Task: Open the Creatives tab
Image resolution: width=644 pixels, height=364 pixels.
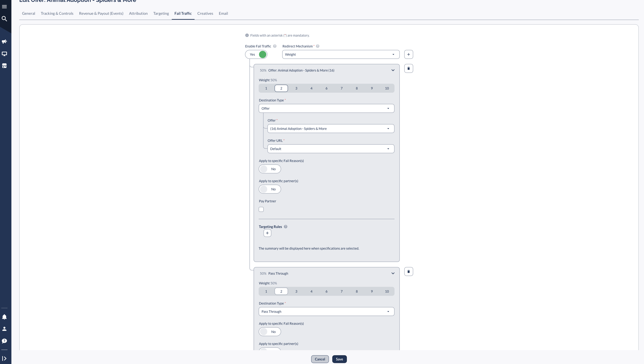Action: (x=205, y=13)
